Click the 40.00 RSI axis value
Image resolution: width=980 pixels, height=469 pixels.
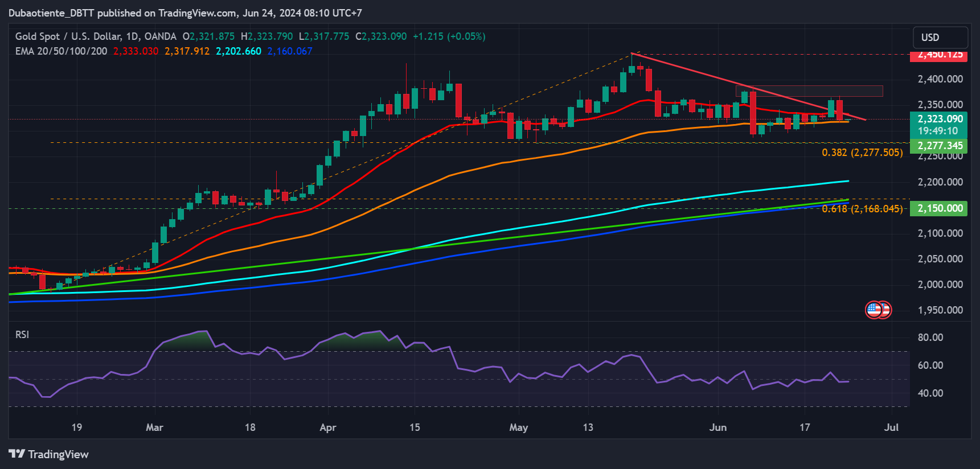930,393
